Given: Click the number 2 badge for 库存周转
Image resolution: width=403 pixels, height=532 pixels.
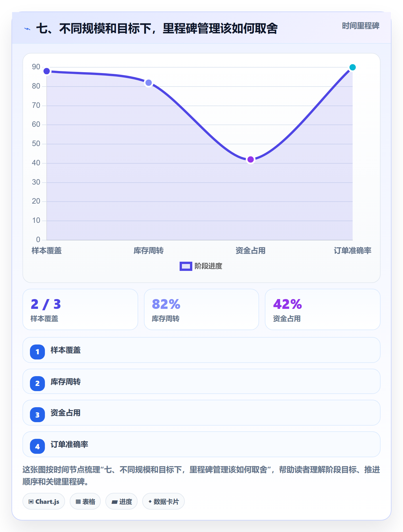Looking at the screenshot, I should [37, 383].
